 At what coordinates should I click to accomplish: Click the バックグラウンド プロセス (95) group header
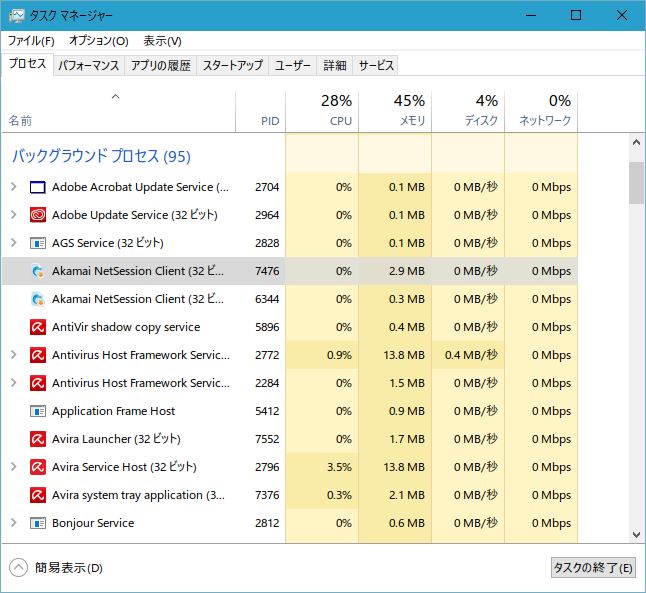pos(101,156)
